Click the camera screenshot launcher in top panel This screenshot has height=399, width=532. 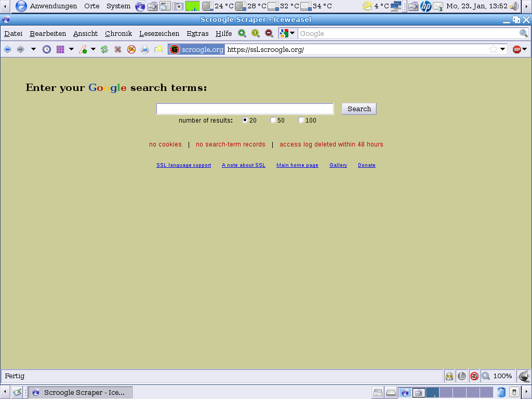tap(178, 6)
